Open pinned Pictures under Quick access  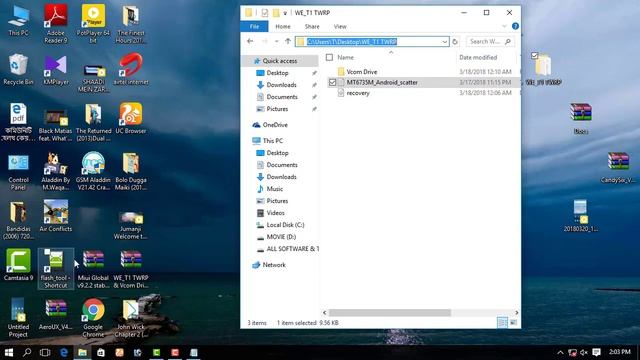pos(277,109)
